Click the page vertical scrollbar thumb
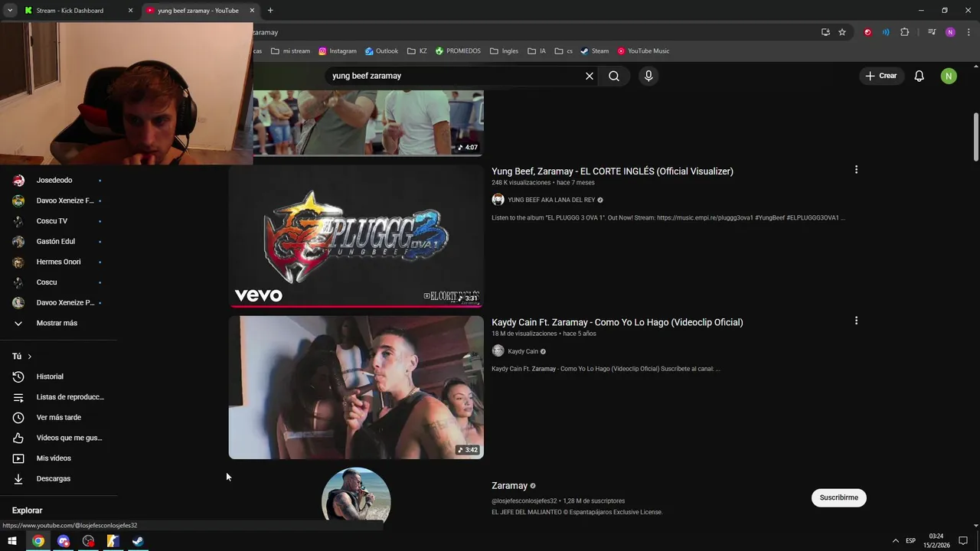The width and height of the screenshot is (980, 551). [x=975, y=137]
